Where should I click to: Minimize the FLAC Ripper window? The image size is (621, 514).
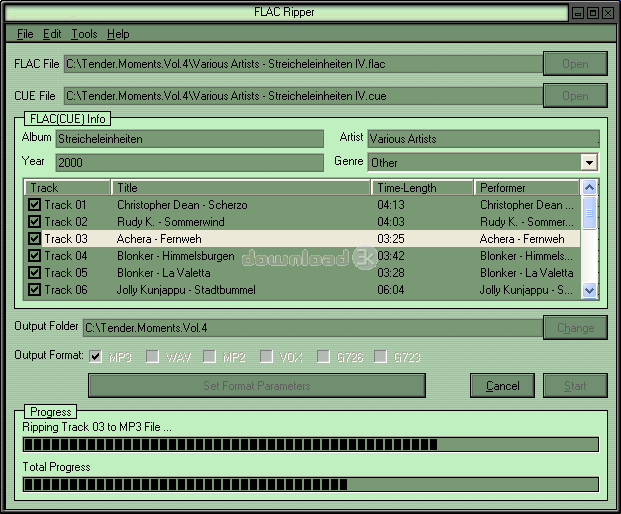(x=578, y=13)
